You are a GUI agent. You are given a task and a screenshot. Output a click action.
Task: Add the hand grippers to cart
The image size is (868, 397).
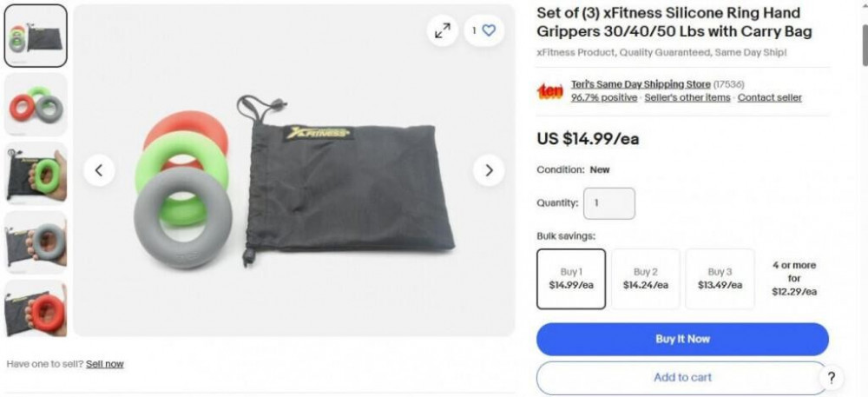point(682,378)
